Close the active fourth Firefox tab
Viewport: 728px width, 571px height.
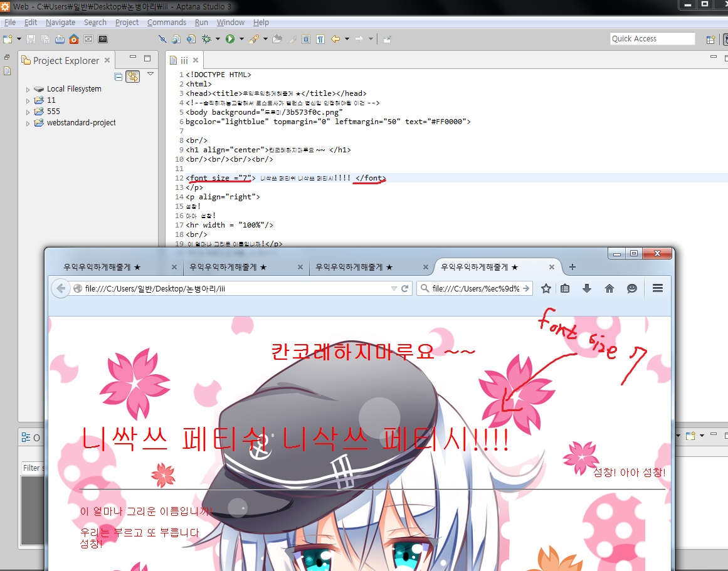click(552, 267)
